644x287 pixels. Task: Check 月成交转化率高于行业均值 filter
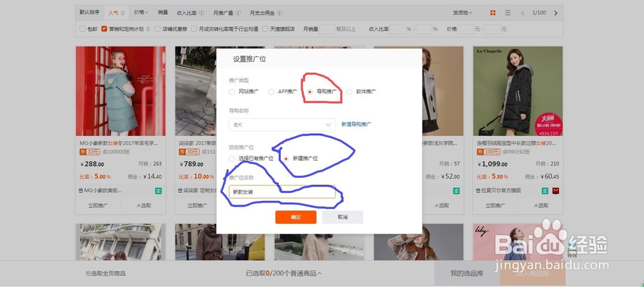click(x=194, y=29)
